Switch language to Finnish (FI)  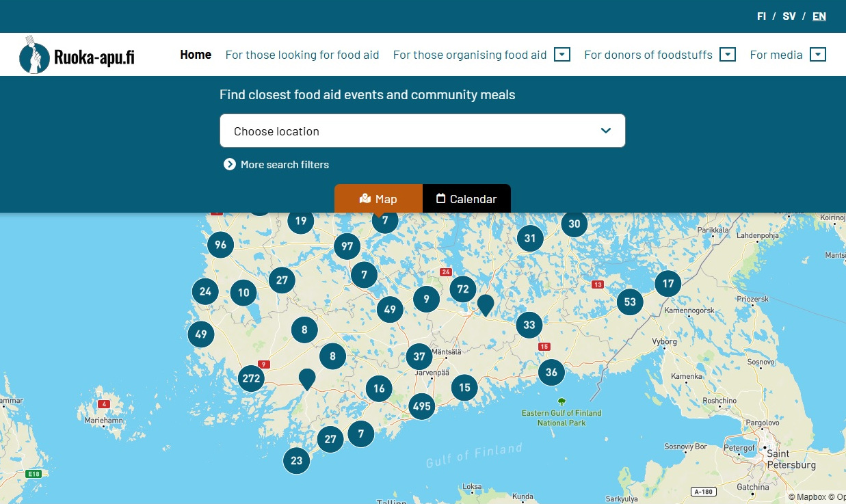pos(761,16)
